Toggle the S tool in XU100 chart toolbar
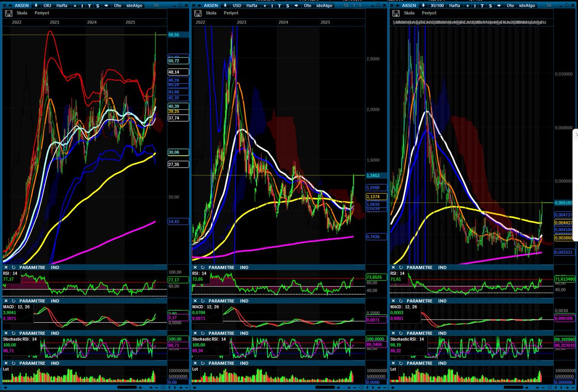 [490, 6]
